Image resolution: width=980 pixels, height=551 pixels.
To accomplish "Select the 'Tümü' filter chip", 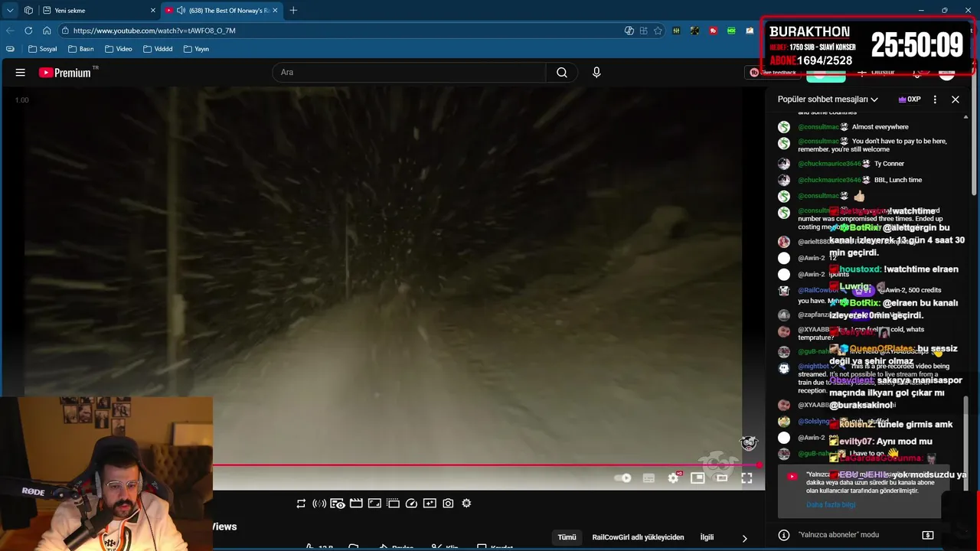I will [x=567, y=537].
